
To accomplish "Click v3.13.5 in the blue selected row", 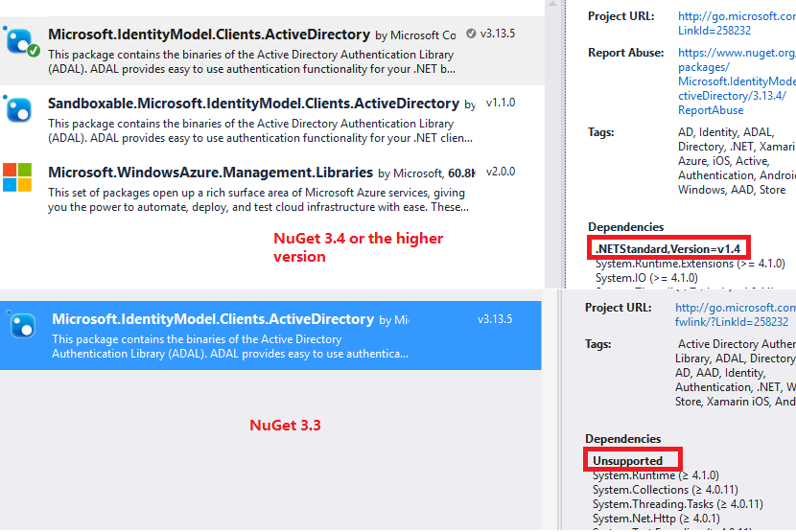I will coord(495,319).
